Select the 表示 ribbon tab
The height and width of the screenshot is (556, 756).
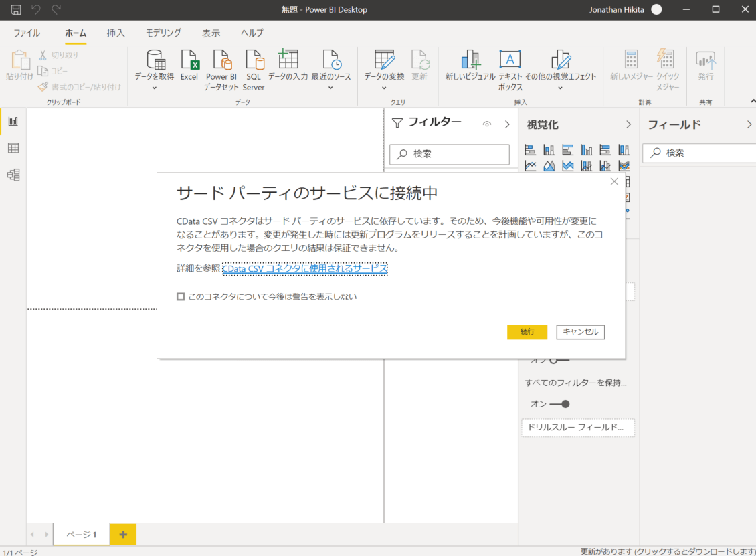click(x=211, y=33)
